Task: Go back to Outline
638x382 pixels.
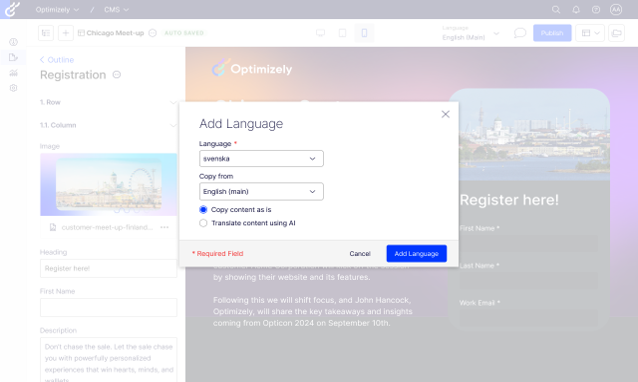Action: [57, 60]
